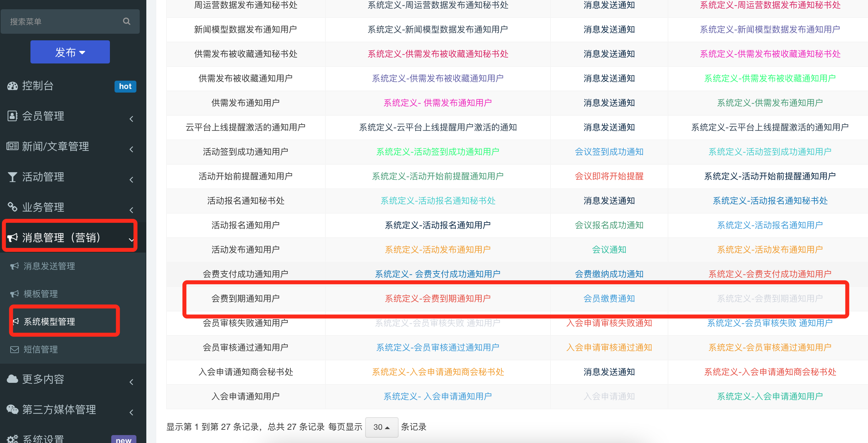Collapse the 消息管理（营销） menu section
The height and width of the screenshot is (443, 868).
click(131, 240)
